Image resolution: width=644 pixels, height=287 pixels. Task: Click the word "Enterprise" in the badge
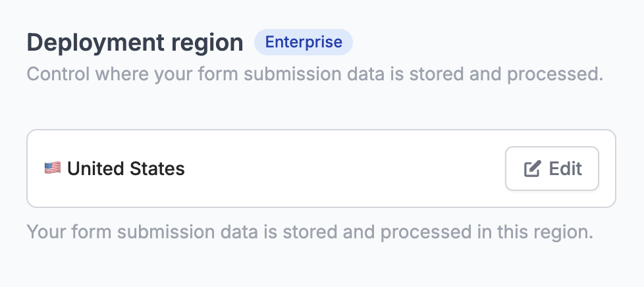pos(304,42)
